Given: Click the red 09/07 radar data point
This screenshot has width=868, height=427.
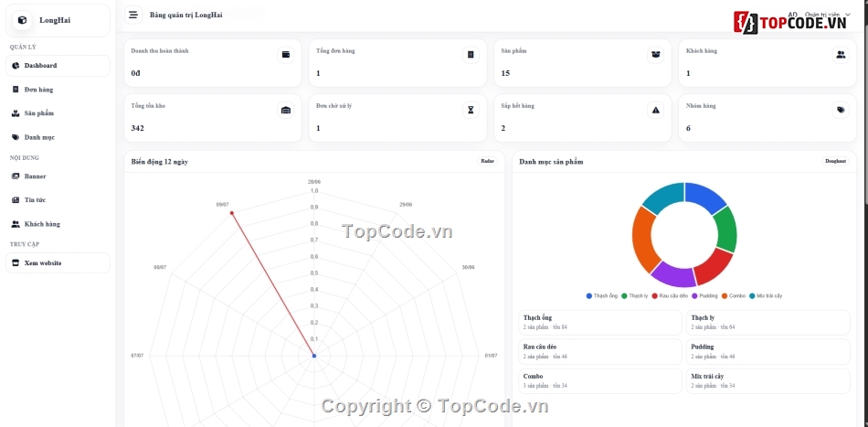Looking at the screenshot, I should [231, 213].
